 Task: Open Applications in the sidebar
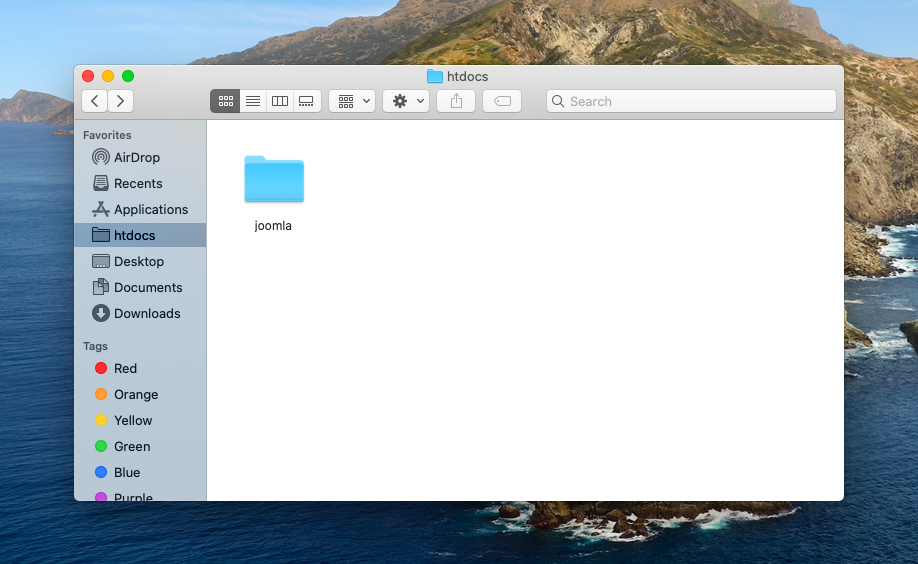pos(141,209)
